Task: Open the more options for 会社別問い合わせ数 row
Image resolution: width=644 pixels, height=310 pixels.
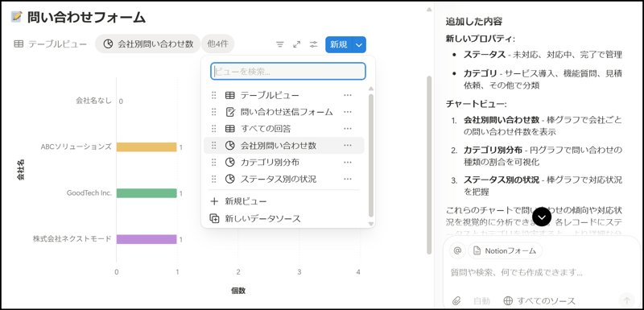Action: point(348,146)
